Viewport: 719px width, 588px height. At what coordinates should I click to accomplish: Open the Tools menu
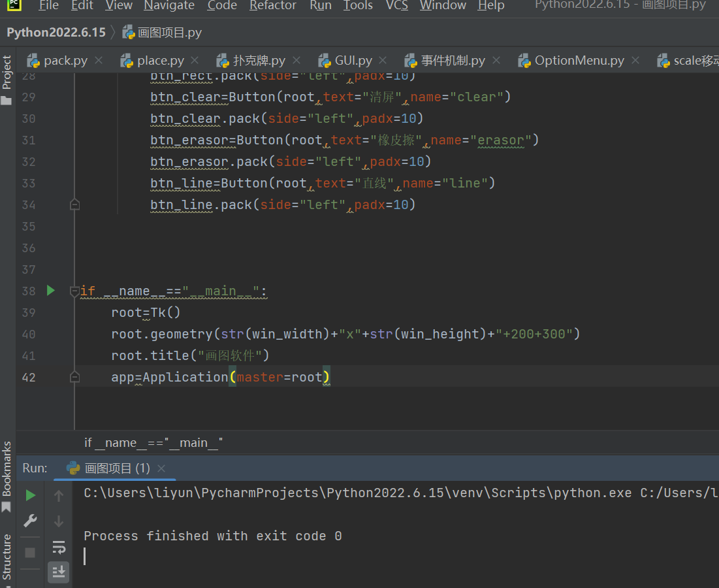tap(358, 5)
